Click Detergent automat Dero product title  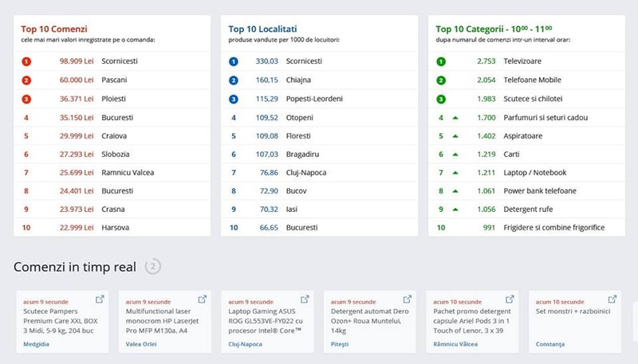pos(369,321)
